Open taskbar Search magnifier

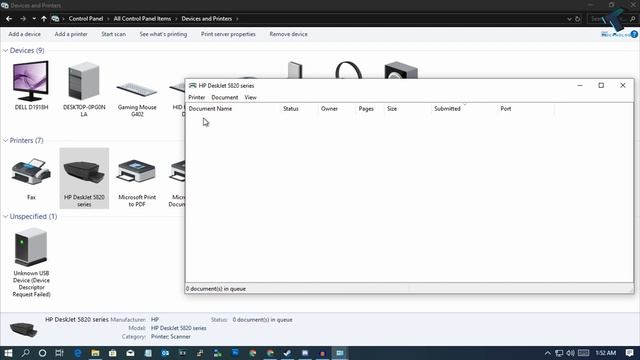tap(25, 353)
